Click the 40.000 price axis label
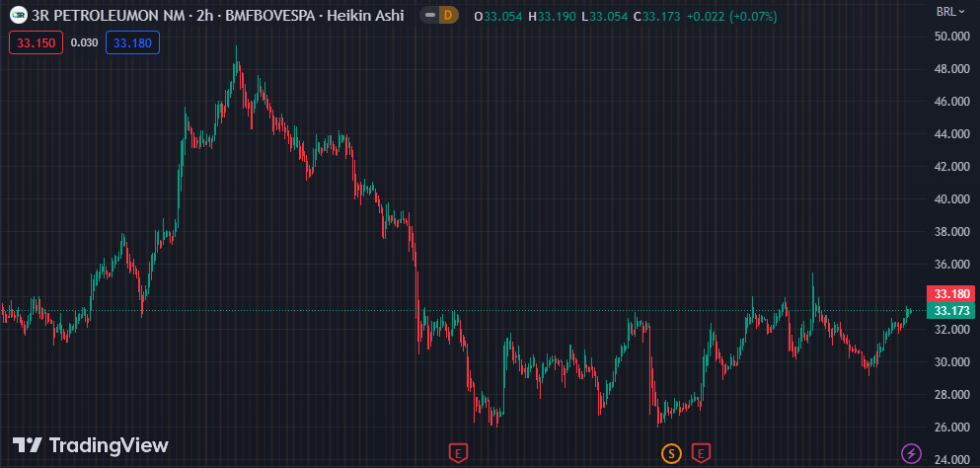 tap(951, 199)
